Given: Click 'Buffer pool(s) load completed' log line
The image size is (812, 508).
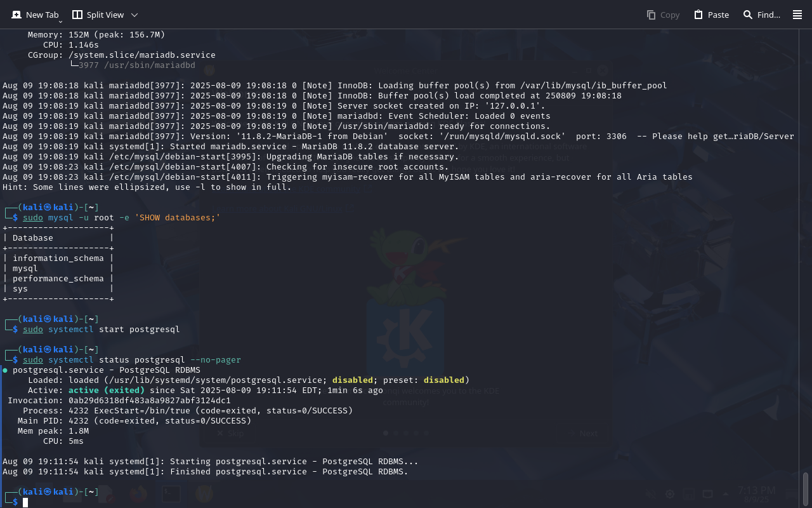Looking at the screenshot, I should click(312, 96).
